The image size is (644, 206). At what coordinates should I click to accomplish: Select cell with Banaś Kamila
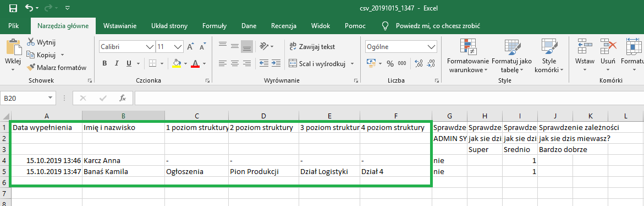point(123,171)
